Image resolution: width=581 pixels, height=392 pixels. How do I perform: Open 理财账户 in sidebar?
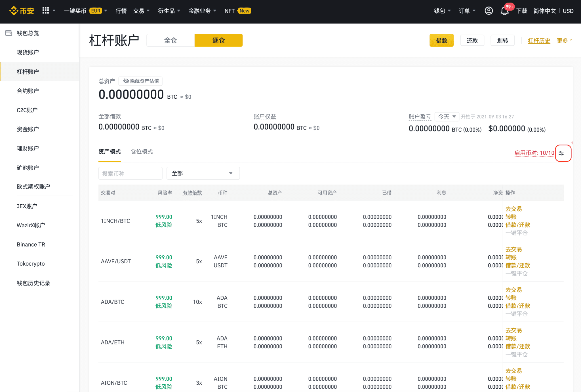coord(28,148)
